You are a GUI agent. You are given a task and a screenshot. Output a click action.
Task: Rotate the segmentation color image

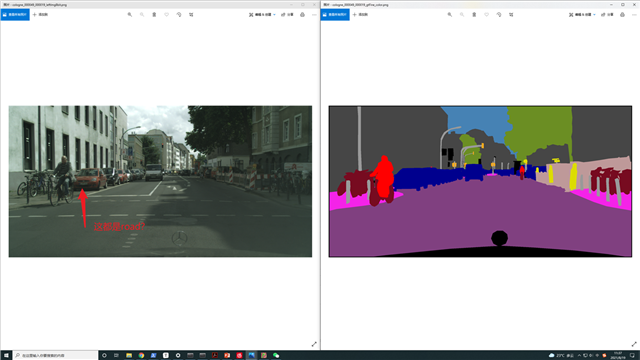point(499,15)
